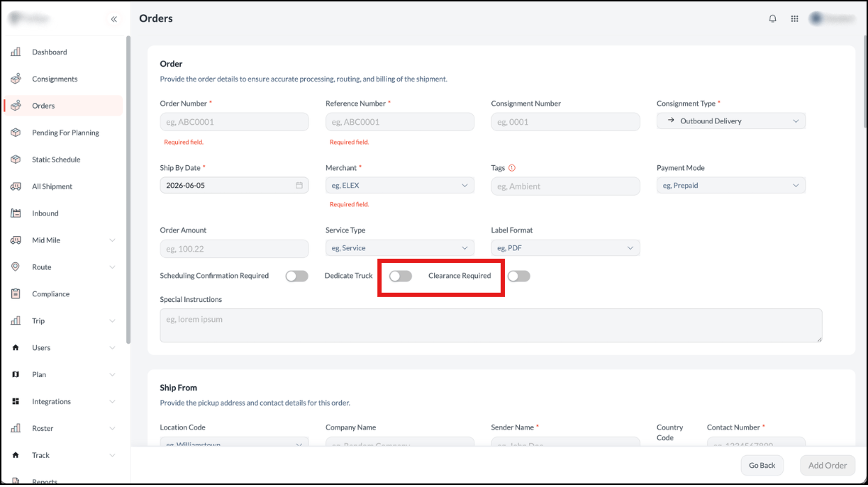Click the Inbound sidebar icon
This screenshot has height=487, width=868.
(x=16, y=213)
